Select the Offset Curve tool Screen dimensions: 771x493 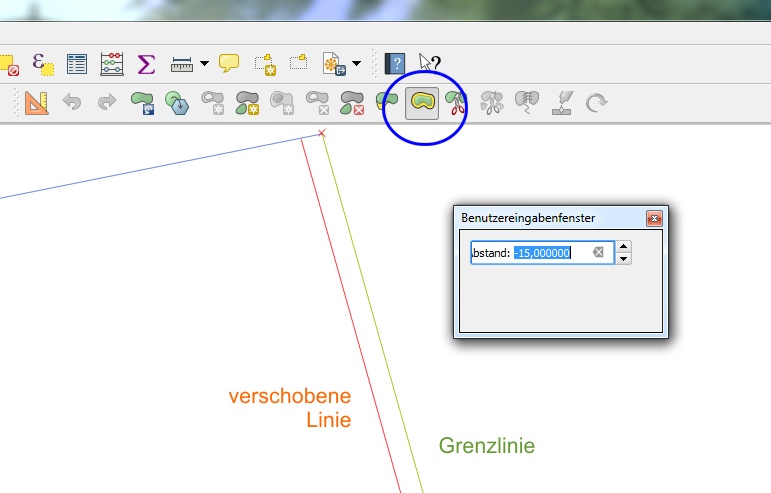pos(421,102)
